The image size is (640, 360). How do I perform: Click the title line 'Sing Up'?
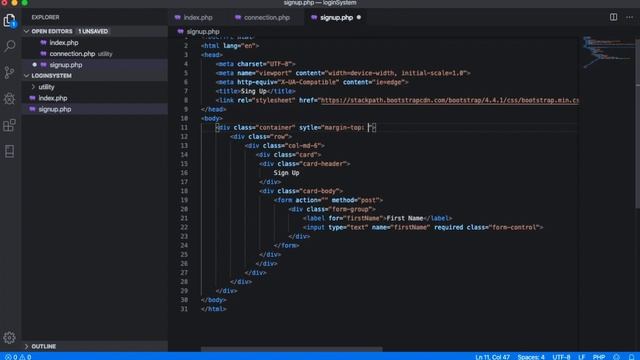tap(256, 91)
